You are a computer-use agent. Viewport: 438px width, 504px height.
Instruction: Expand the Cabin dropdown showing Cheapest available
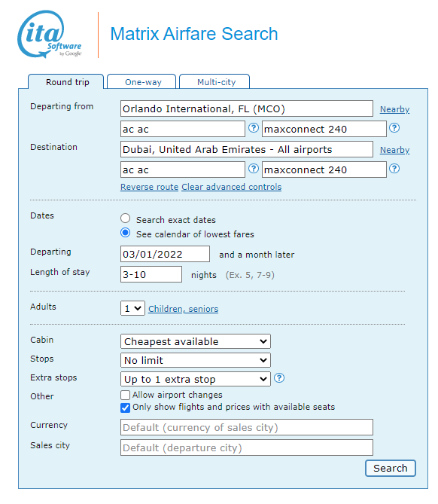click(196, 341)
